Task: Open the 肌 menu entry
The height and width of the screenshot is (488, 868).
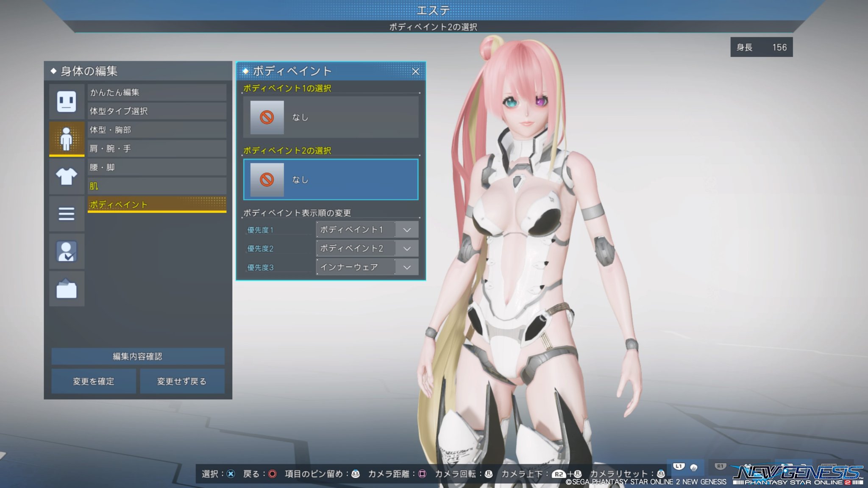Action: pyautogui.click(x=157, y=186)
